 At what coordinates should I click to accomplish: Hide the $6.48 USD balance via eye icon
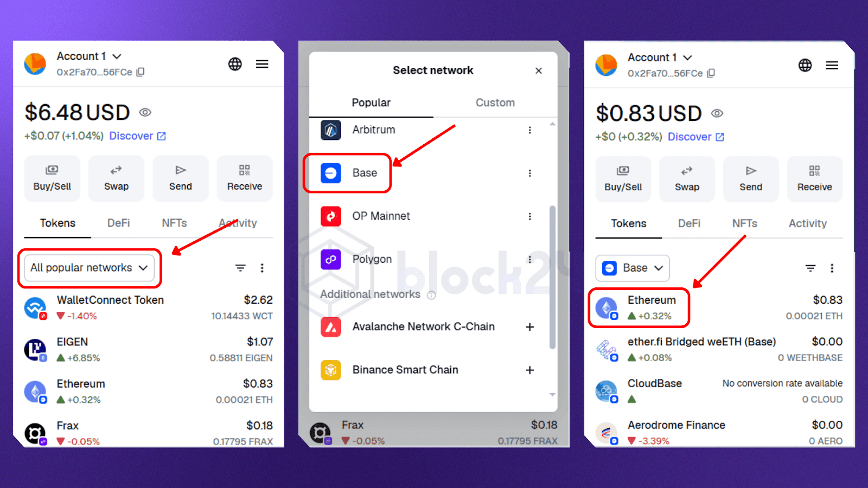[x=145, y=112]
